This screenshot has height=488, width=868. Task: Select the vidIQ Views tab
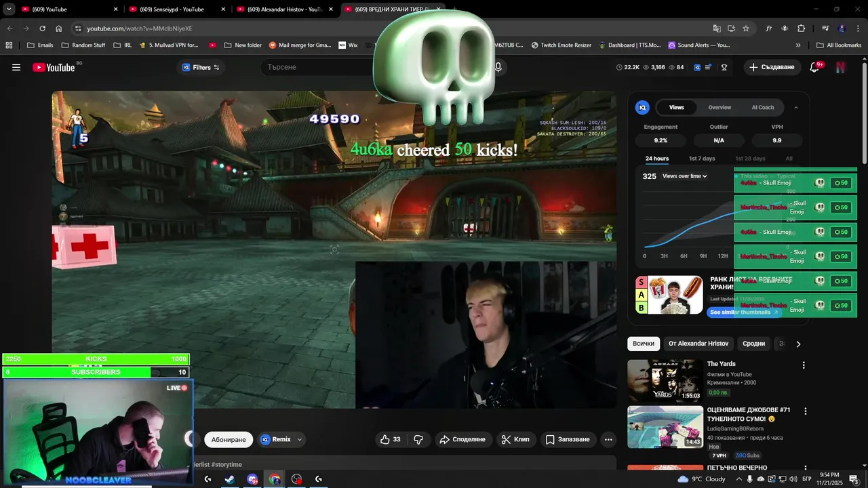[x=677, y=107]
